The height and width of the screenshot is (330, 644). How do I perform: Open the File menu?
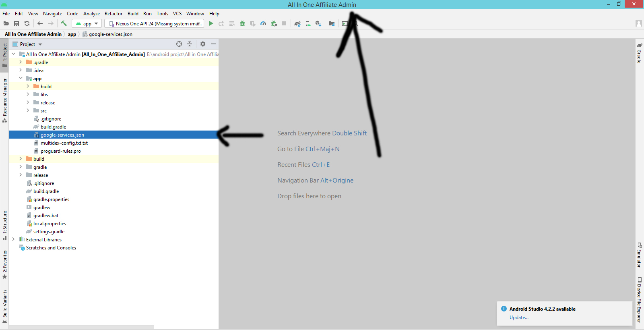pyautogui.click(x=6, y=14)
